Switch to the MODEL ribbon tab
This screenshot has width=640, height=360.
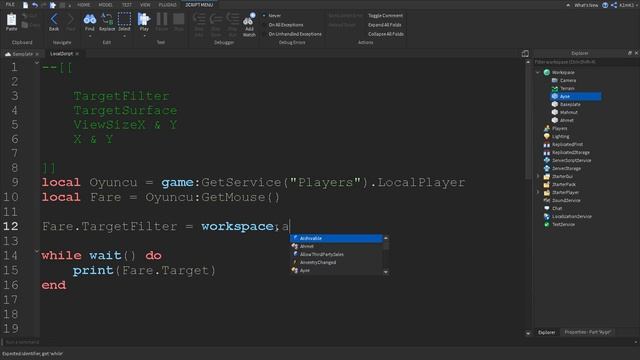click(x=105, y=5)
